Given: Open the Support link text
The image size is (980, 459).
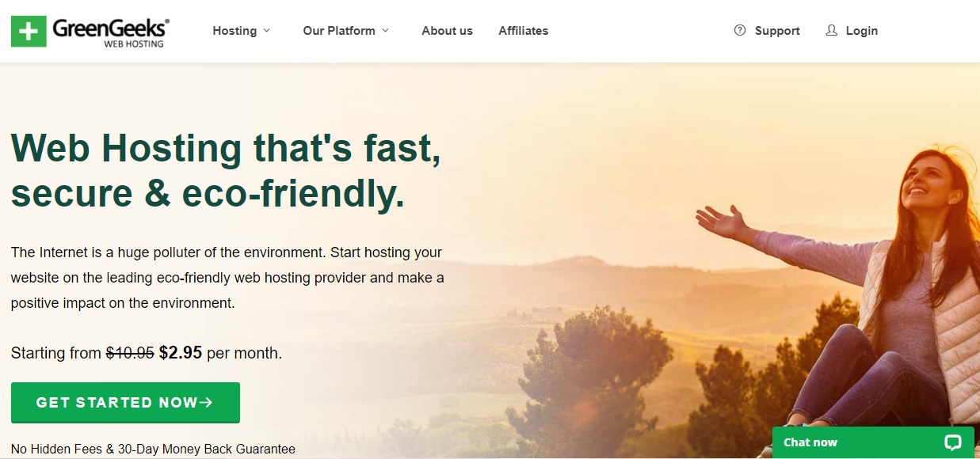Looking at the screenshot, I should [x=777, y=31].
